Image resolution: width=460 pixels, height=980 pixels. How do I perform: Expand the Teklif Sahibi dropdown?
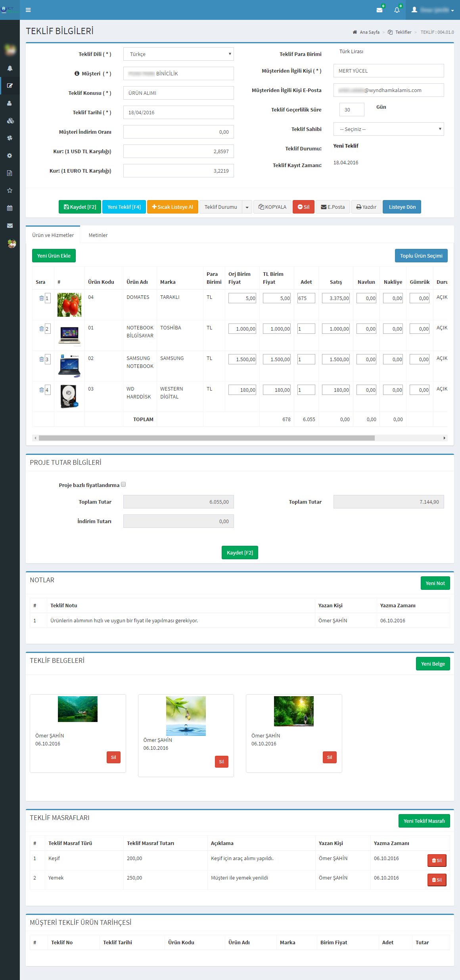388,129
